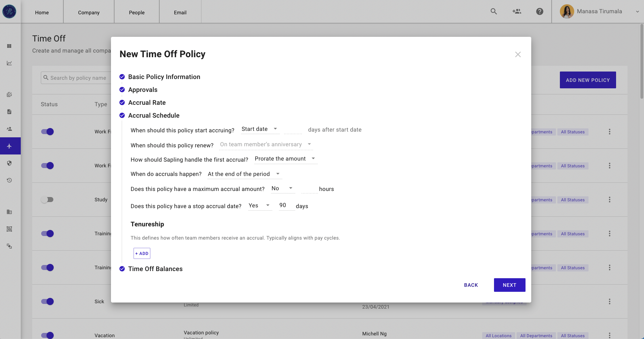The height and width of the screenshot is (339, 644).
Task: Click the search magnifier icon in top bar
Action: click(494, 11)
